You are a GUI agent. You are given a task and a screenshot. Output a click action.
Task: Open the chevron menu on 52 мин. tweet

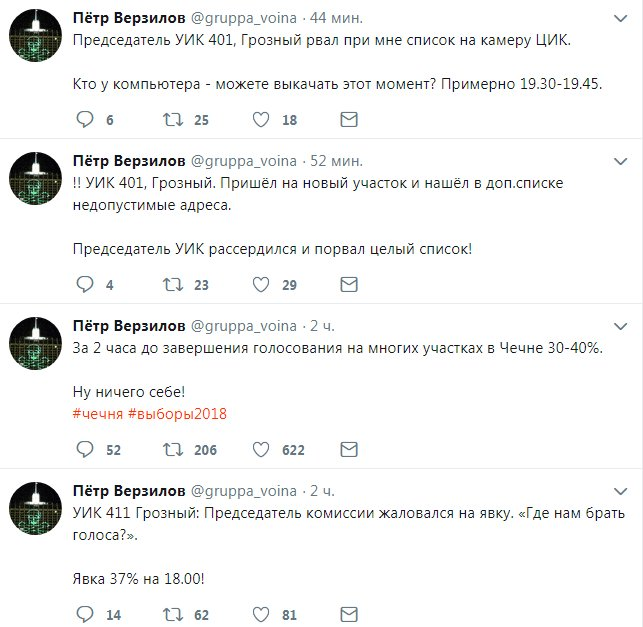[620, 162]
